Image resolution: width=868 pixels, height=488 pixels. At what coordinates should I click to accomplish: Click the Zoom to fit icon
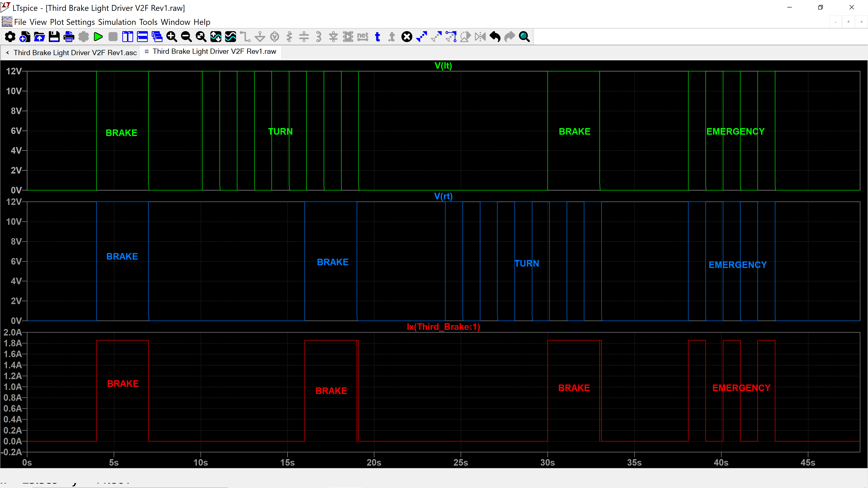(201, 37)
